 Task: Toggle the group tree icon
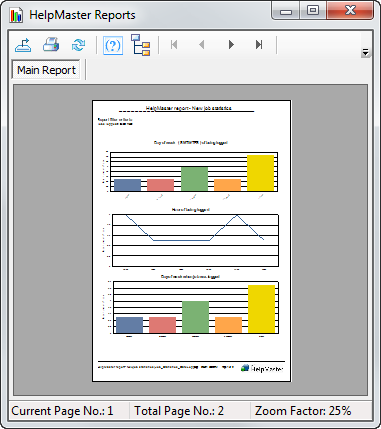pos(141,45)
